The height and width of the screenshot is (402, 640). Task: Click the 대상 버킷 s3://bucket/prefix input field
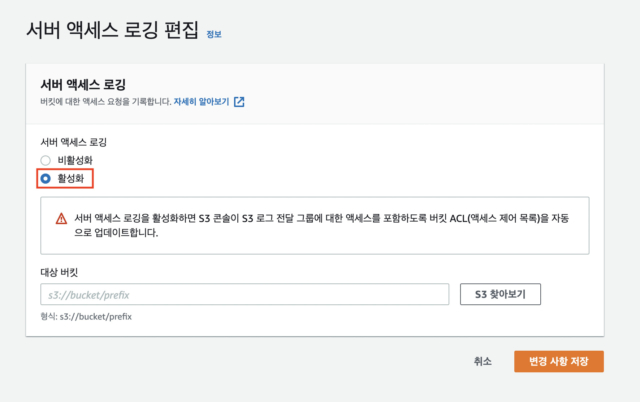point(244,294)
